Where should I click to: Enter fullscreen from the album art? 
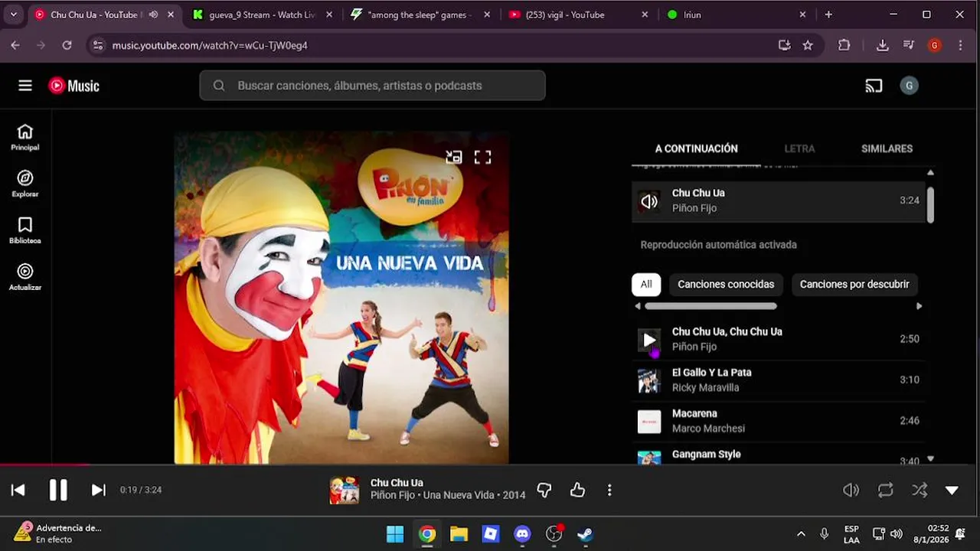tap(482, 157)
